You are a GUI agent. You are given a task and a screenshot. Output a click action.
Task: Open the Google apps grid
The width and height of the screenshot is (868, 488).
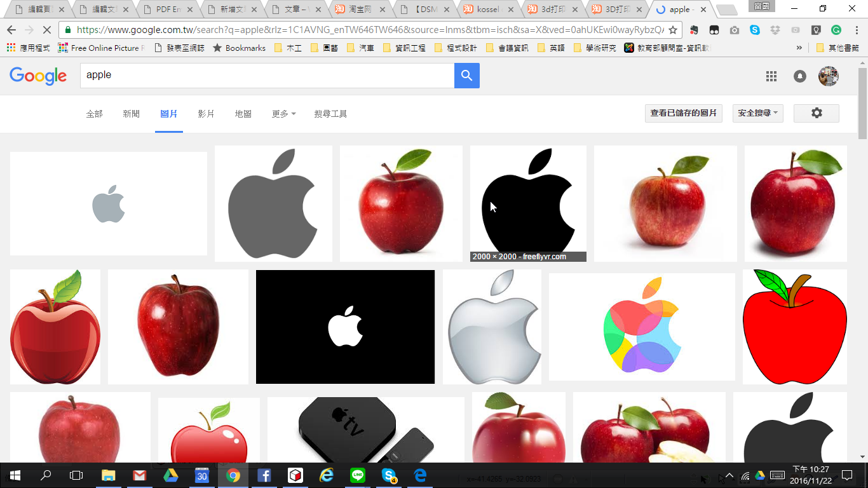point(771,76)
